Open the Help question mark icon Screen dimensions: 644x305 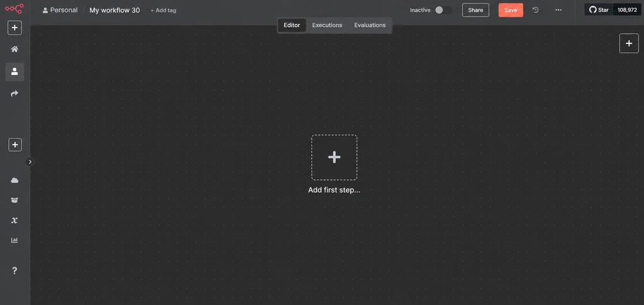[x=14, y=270]
